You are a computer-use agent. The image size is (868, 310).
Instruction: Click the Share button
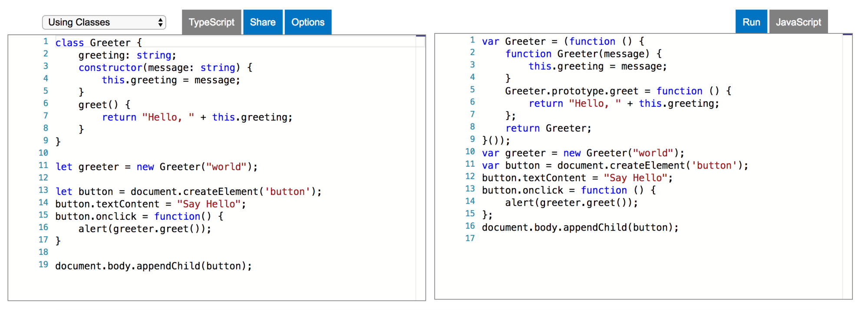(263, 22)
